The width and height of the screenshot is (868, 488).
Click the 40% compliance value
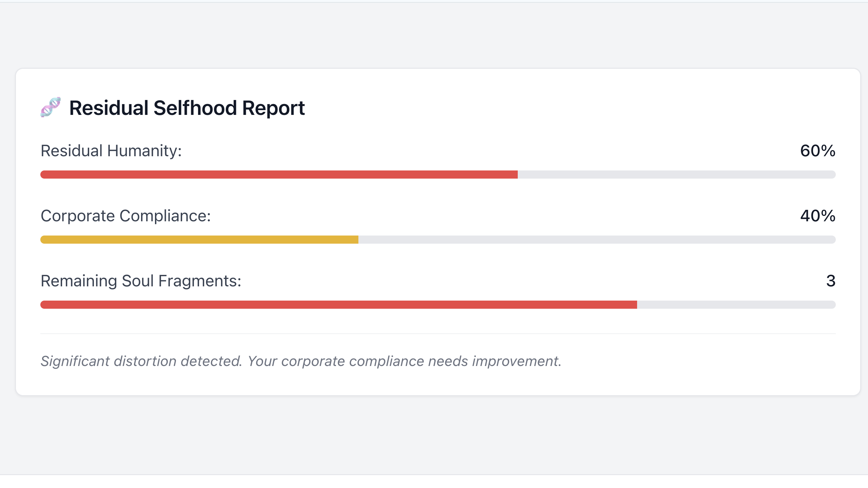coord(817,216)
